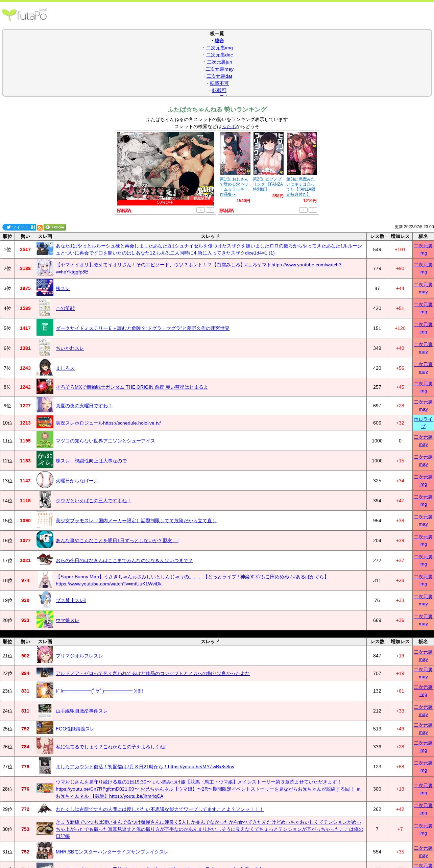Viewport: 434px width, 868px height.
Task: Open the ちいかわスレ thread link
Action: (70, 348)
